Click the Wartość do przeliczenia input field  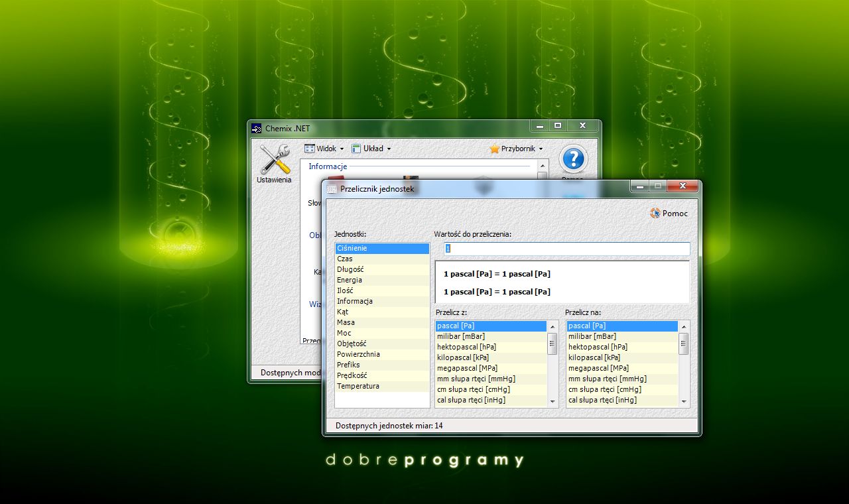tap(567, 248)
